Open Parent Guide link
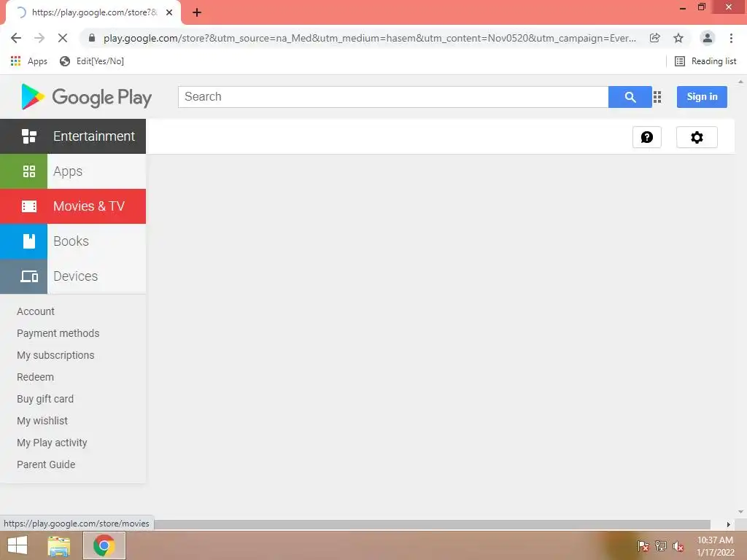Viewport: 747px width, 560px height. (x=46, y=464)
